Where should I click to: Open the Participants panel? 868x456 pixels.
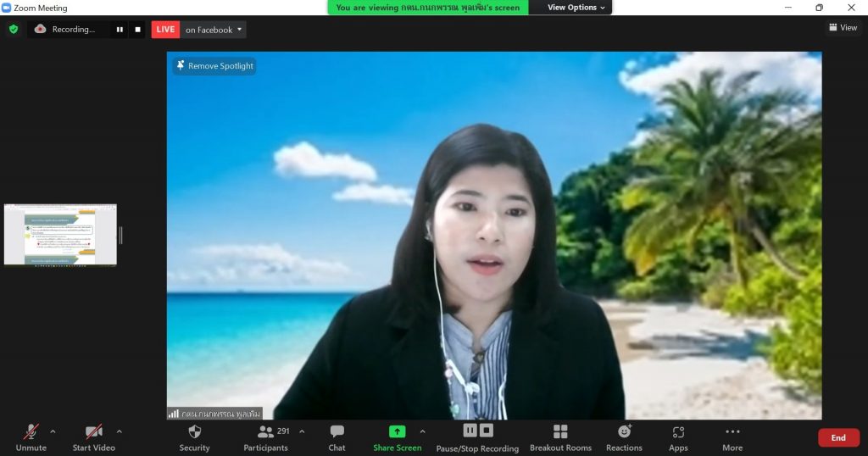click(266, 437)
